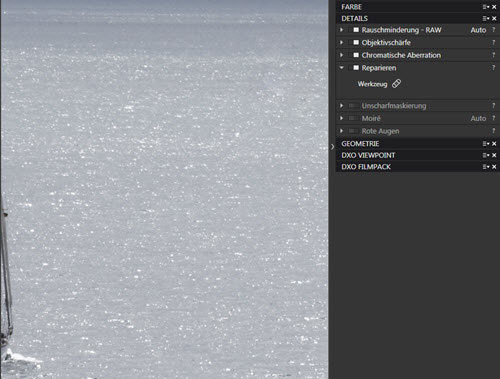Enable the Unscharfmaskierung correction
The width and height of the screenshot is (500, 379).
click(x=353, y=106)
